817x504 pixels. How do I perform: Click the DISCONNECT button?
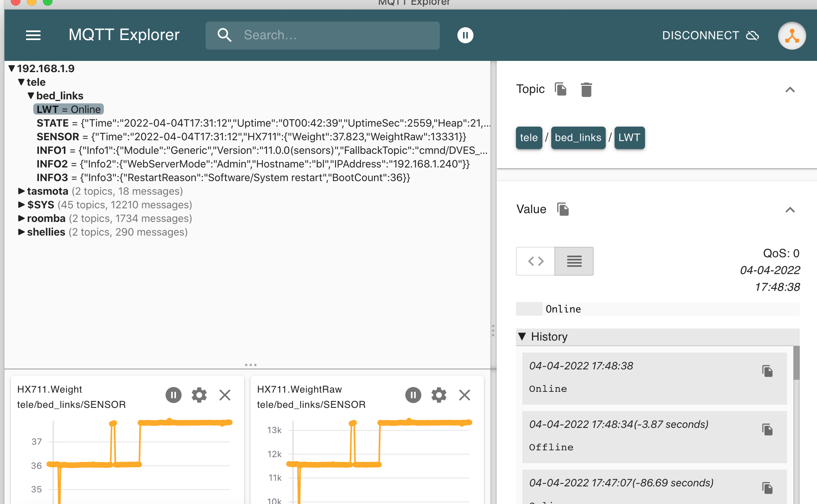(x=711, y=35)
